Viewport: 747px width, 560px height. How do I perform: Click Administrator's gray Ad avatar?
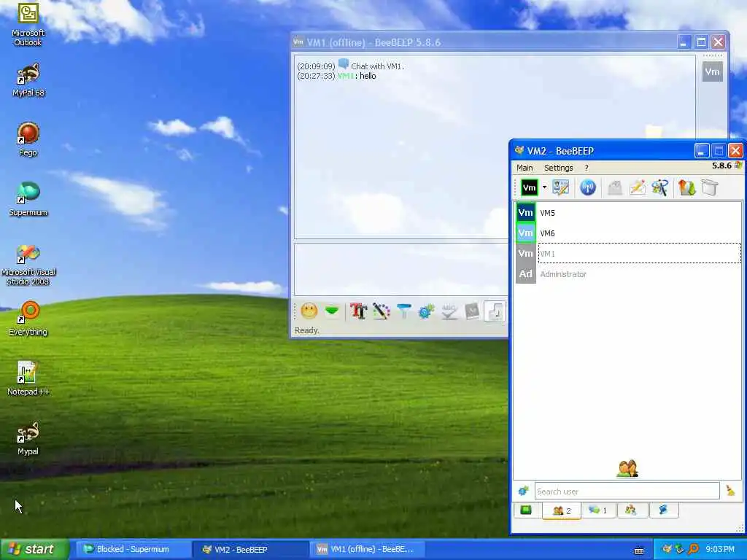pos(525,274)
